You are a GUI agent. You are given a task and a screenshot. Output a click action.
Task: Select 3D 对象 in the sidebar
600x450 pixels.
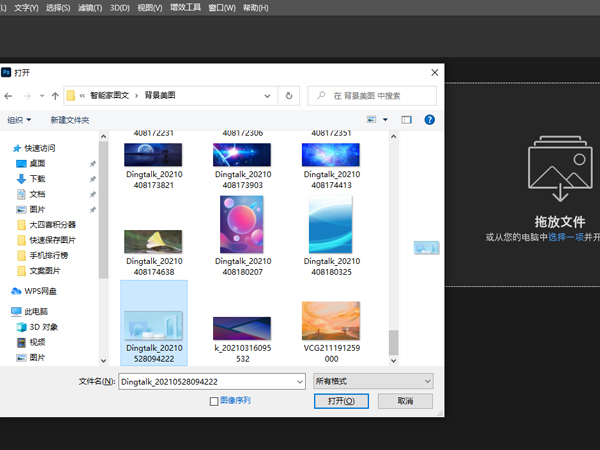[x=44, y=327]
